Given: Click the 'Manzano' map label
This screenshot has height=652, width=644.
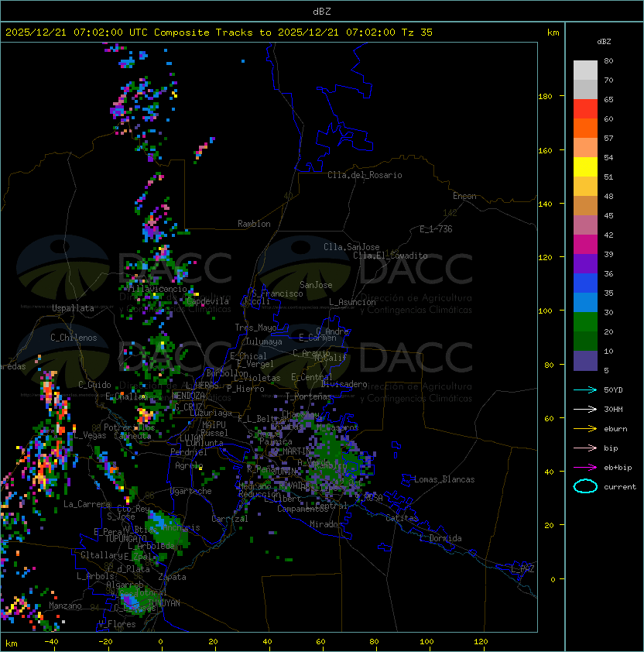Looking at the screenshot, I should coord(65,606).
